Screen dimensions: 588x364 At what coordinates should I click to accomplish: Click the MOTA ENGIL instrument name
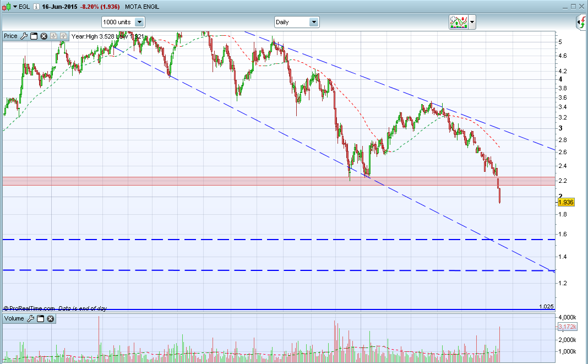point(141,7)
